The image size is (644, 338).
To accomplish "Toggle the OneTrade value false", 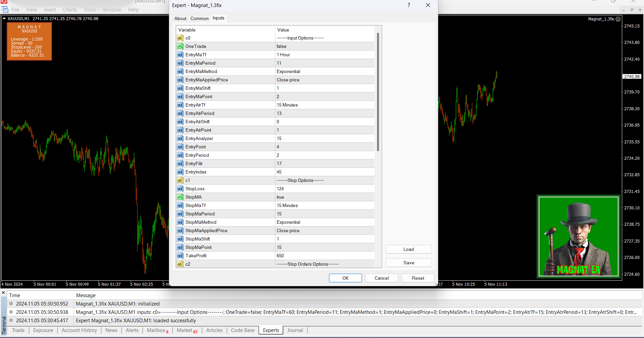I will point(324,47).
